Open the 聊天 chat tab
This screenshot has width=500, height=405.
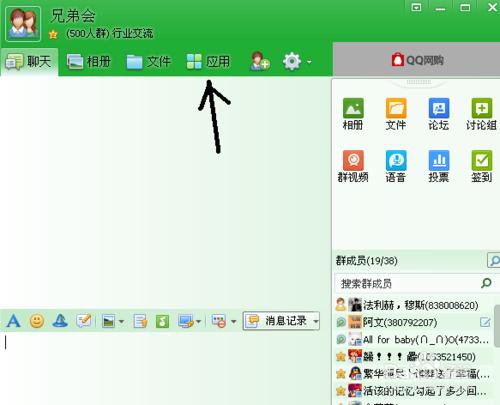pos(29,62)
